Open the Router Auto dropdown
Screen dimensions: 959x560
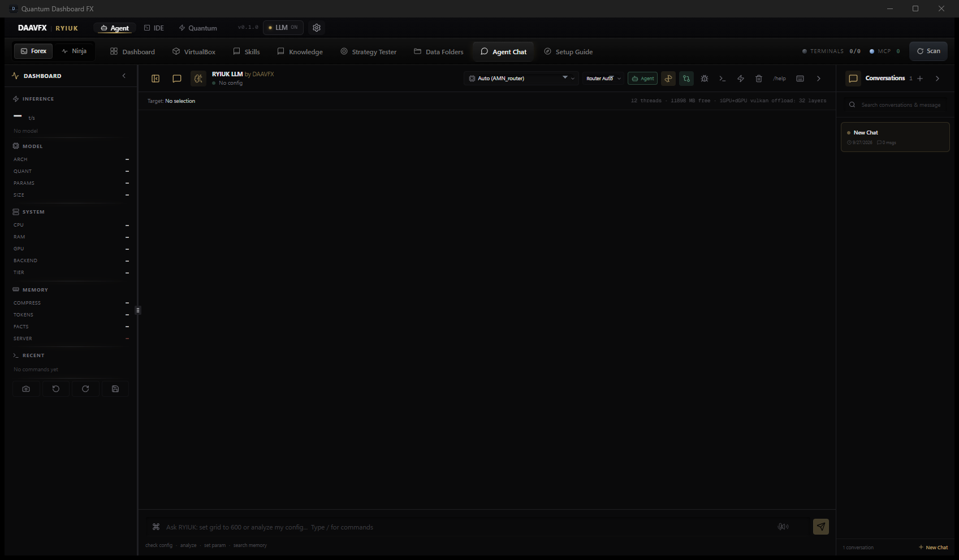point(603,79)
